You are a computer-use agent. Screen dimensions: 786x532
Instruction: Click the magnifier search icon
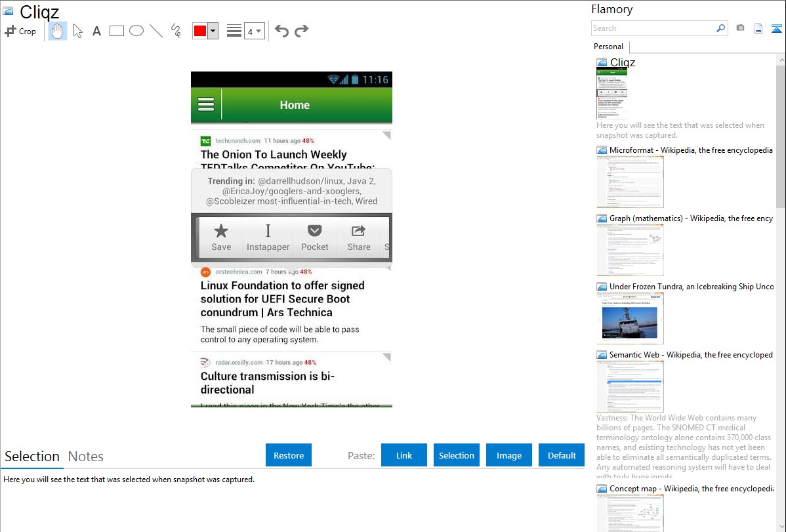click(x=721, y=28)
